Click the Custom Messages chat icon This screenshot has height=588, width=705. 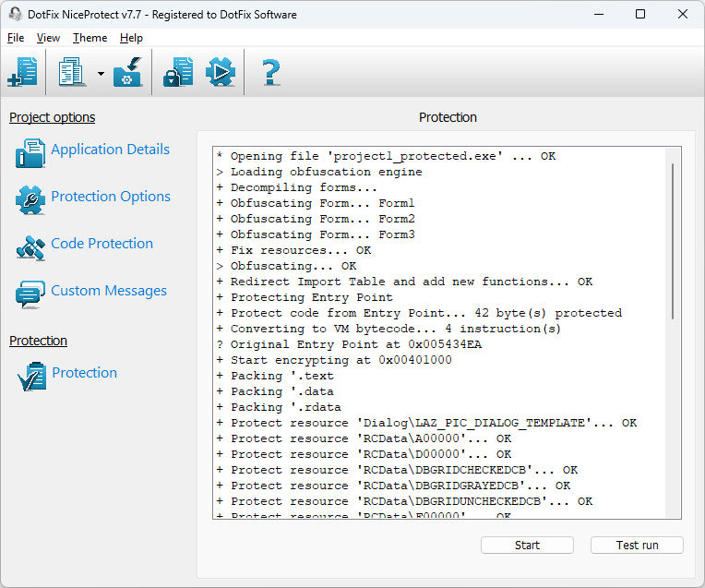(x=30, y=294)
